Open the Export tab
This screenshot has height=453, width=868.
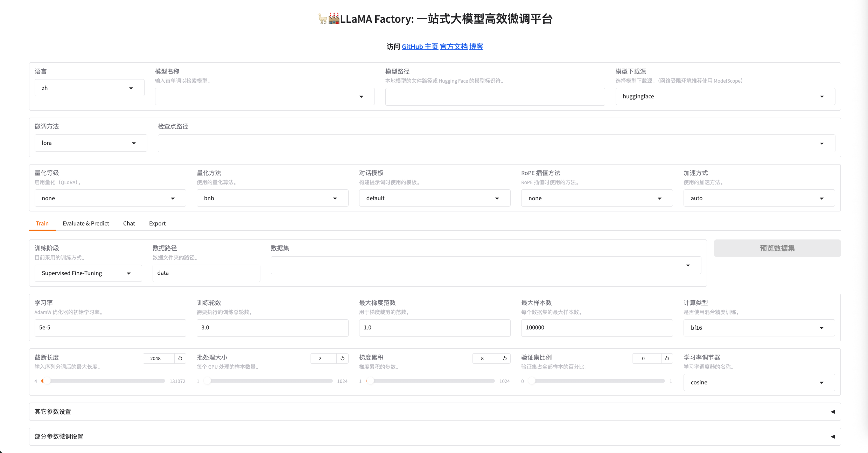[x=157, y=223]
